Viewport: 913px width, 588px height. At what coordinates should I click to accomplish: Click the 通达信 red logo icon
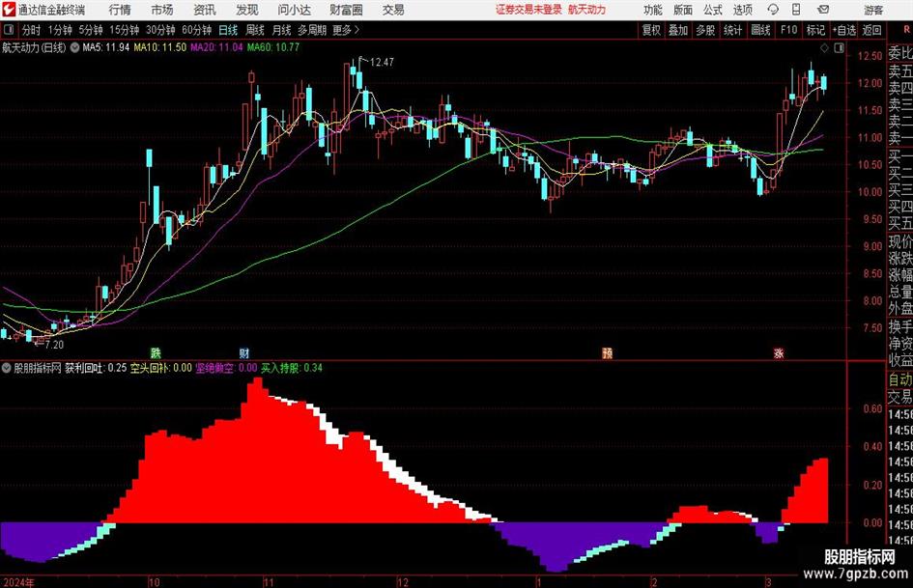[x=8, y=10]
